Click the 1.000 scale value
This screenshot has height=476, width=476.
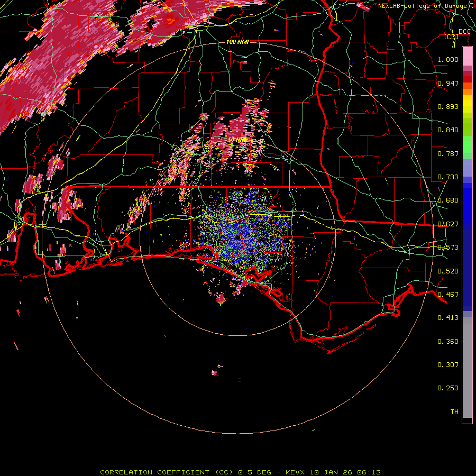pyautogui.click(x=448, y=59)
